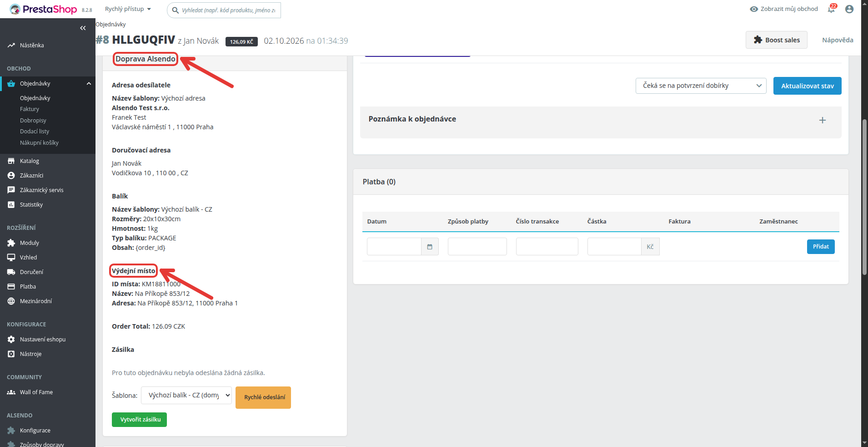
Task: Open Zákaznický servis chat icon
Action: tap(11, 190)
